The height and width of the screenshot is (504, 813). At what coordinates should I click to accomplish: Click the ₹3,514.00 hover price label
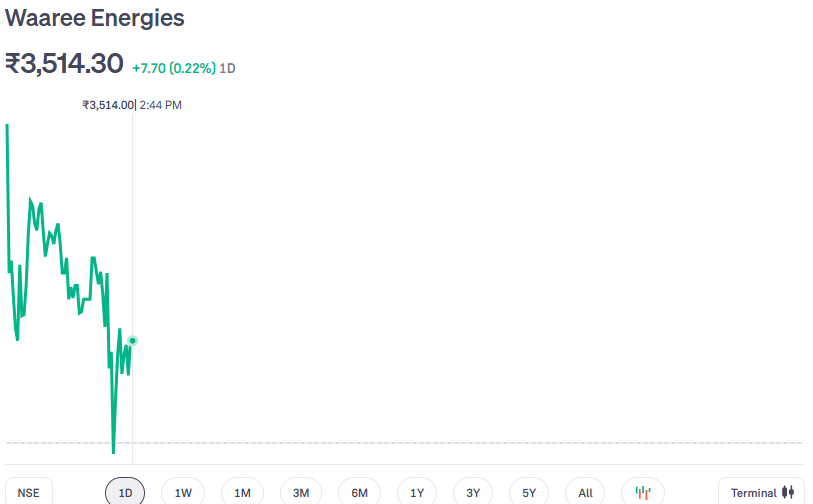coord(107,105)
